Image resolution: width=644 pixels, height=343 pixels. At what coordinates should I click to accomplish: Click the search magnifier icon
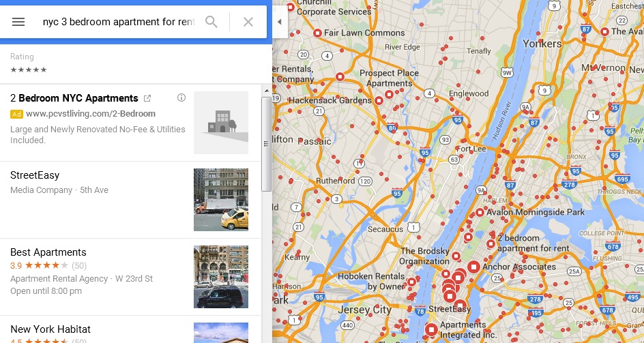[x=211, y=22]
